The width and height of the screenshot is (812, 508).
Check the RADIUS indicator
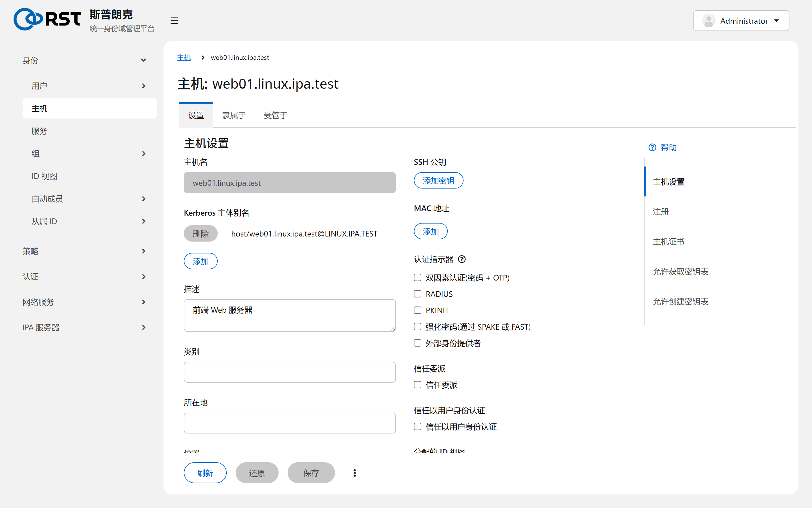417,294
